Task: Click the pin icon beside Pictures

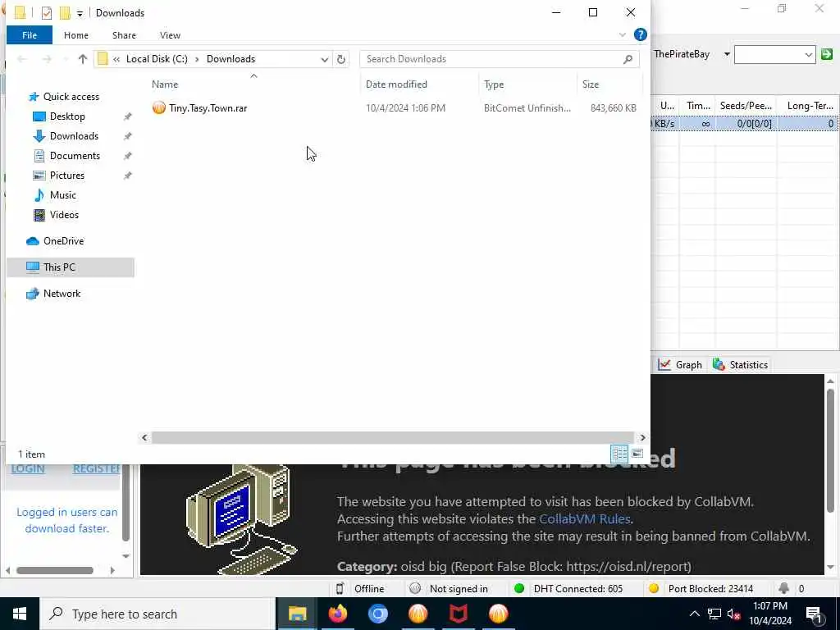Action: click(127, 176)
